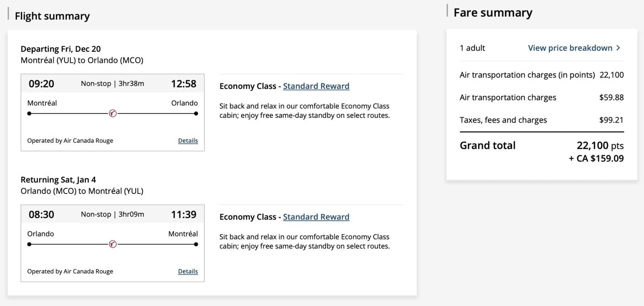Click the Orlando arrival dot on the departing route
The height and width of the screenshot is (306, 644).
click(x=196, y=113)
